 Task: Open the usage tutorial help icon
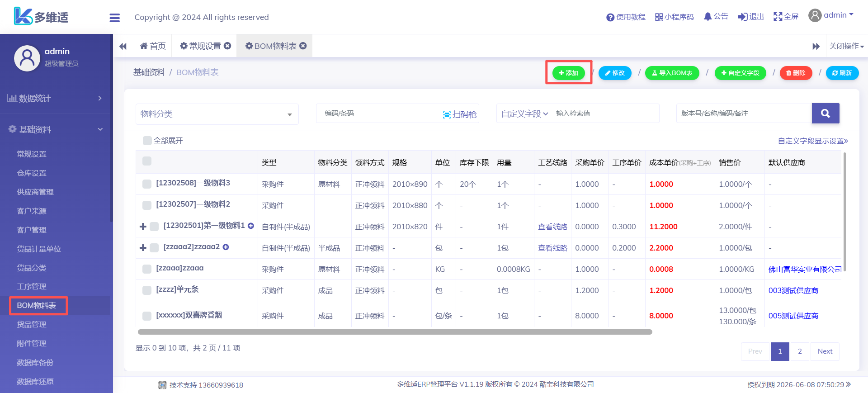[x=610, y=17]
